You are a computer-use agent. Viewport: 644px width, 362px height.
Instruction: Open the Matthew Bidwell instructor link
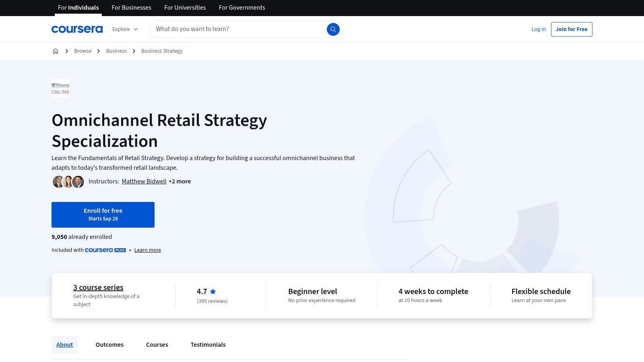click(x=144, y=181)
